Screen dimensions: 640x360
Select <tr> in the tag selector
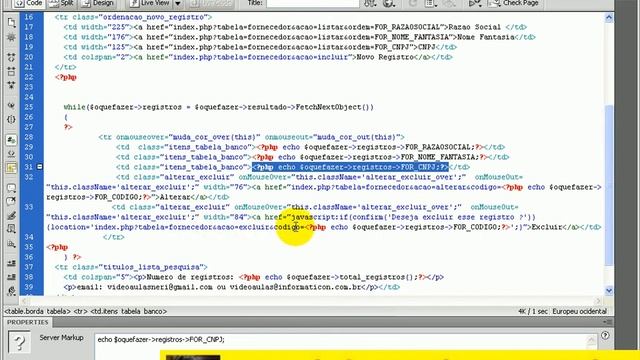(80, 311)
